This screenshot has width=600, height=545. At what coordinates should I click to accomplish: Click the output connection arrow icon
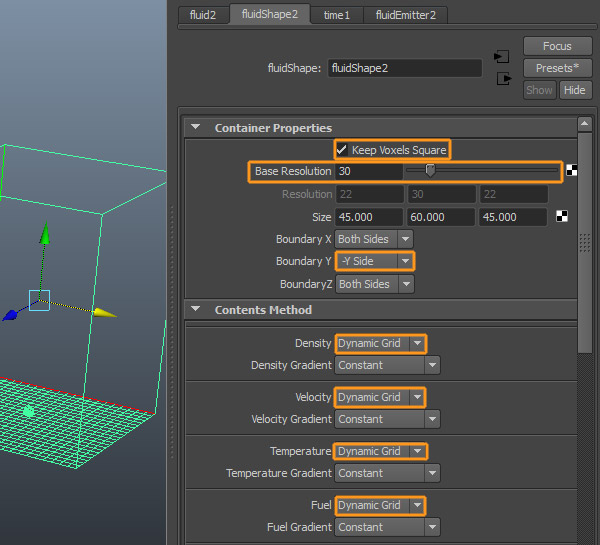tap(504, 79)
